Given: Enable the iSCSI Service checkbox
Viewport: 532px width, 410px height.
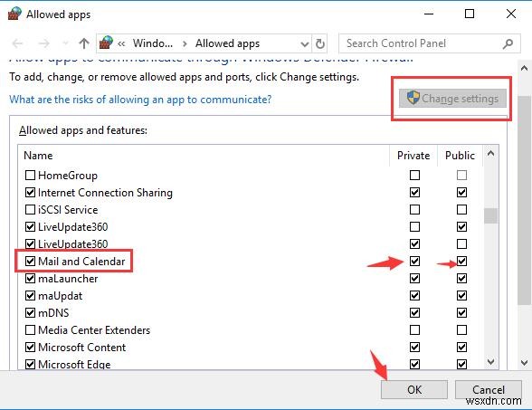Looking at the screenshot, I should pos(30,209).
